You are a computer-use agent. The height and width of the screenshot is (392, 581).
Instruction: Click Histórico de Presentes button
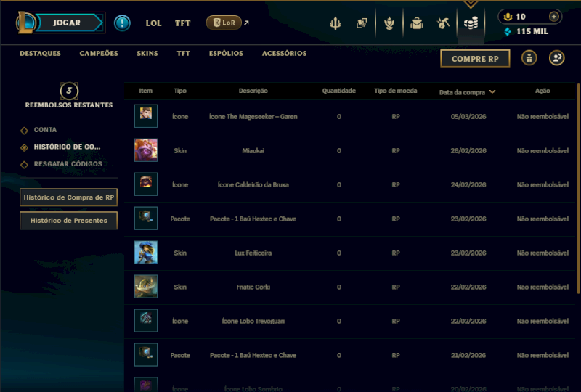68,221
